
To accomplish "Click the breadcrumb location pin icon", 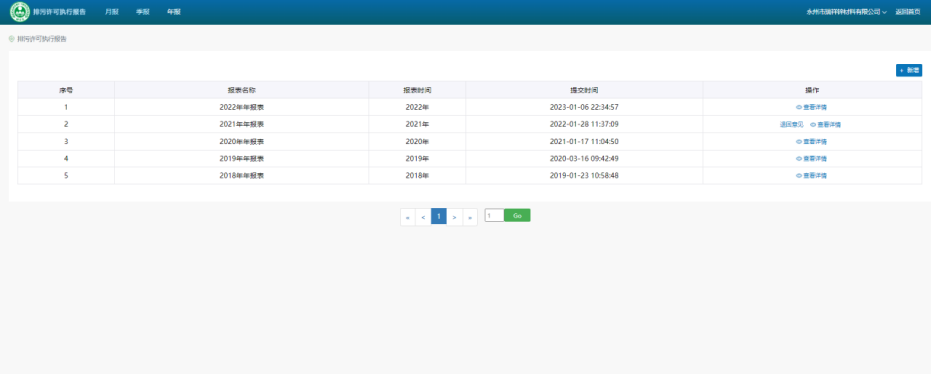I will tap(11, 39).
